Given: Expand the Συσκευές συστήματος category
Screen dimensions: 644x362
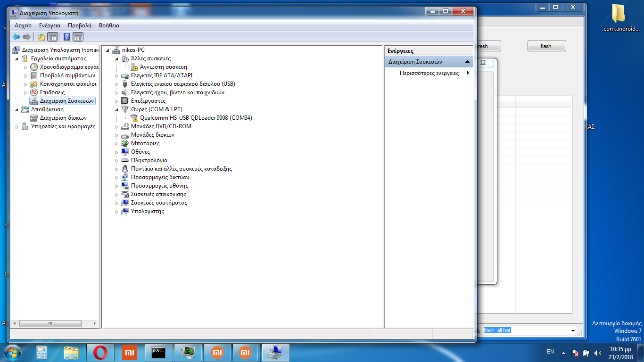Looking at the screenshot, I should (x=117, y=203).
